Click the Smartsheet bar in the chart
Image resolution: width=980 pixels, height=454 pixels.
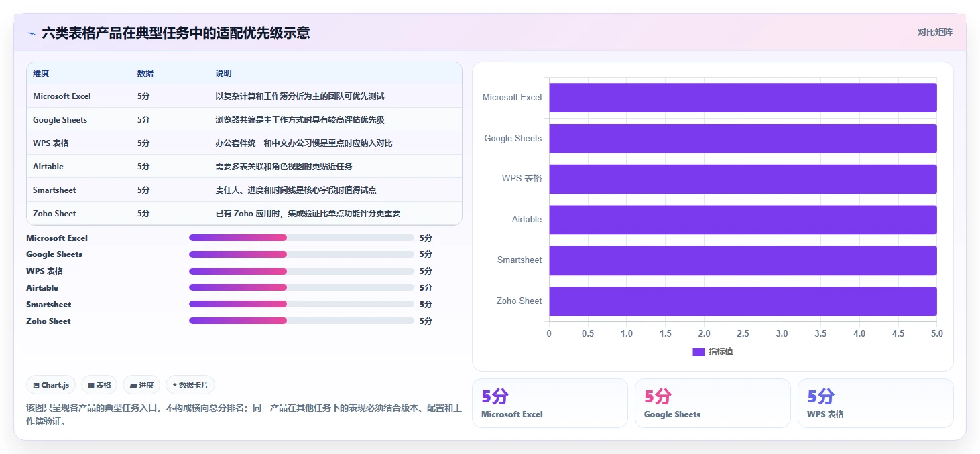pos(743,260)
